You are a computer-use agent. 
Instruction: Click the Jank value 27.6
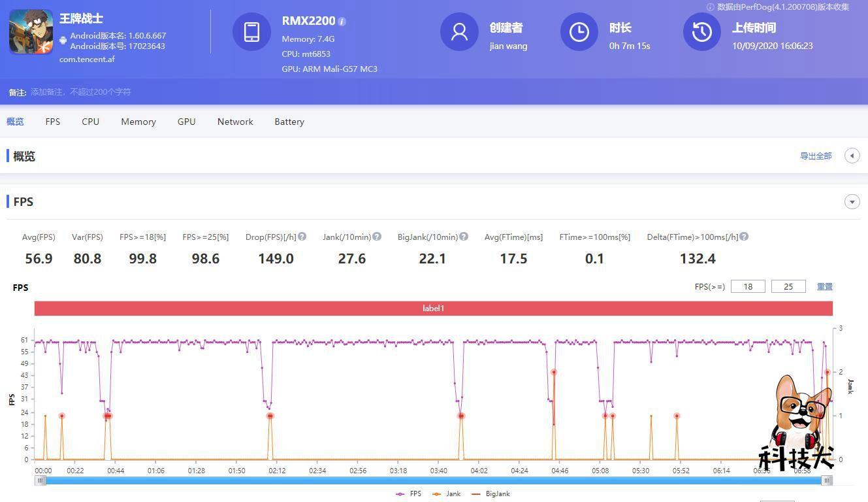(x=352, y=259)
